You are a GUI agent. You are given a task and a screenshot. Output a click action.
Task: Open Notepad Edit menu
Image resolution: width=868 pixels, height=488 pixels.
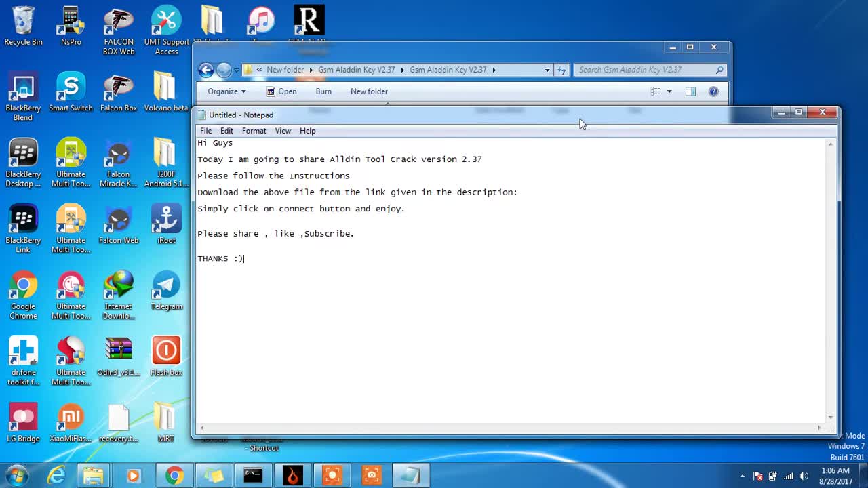coord(226,131)
